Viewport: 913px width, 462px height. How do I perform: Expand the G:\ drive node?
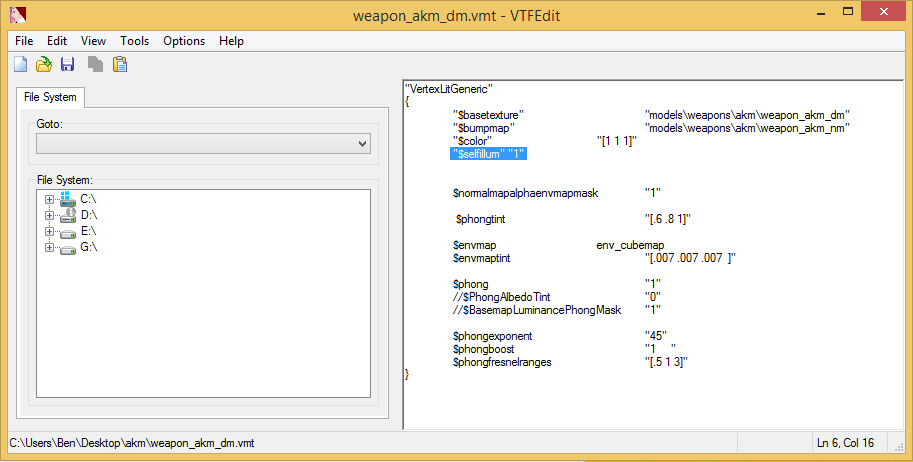pyautogui.click(x=49, y=248)
